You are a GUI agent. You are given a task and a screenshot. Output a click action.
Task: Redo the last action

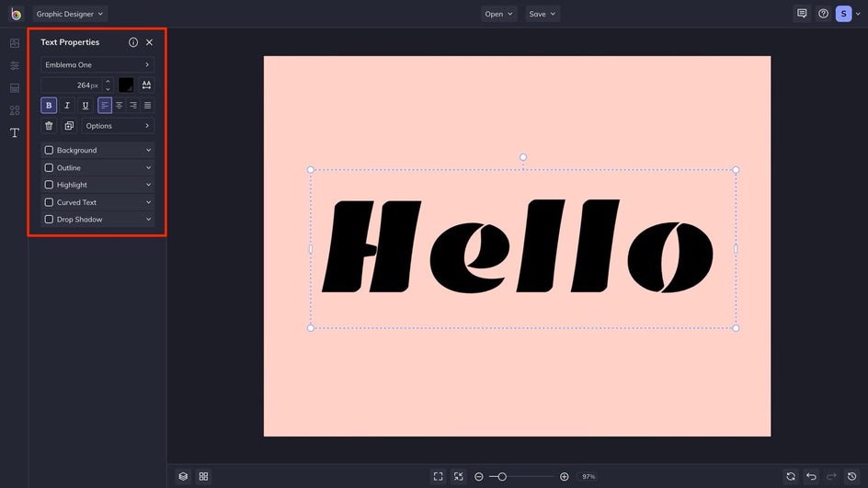[831, 476]
